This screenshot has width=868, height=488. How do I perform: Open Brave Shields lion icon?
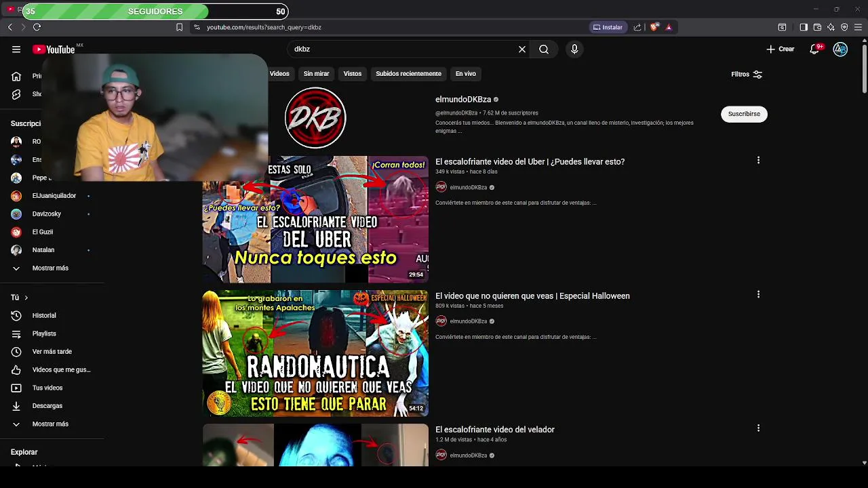(x=654, y=27)
